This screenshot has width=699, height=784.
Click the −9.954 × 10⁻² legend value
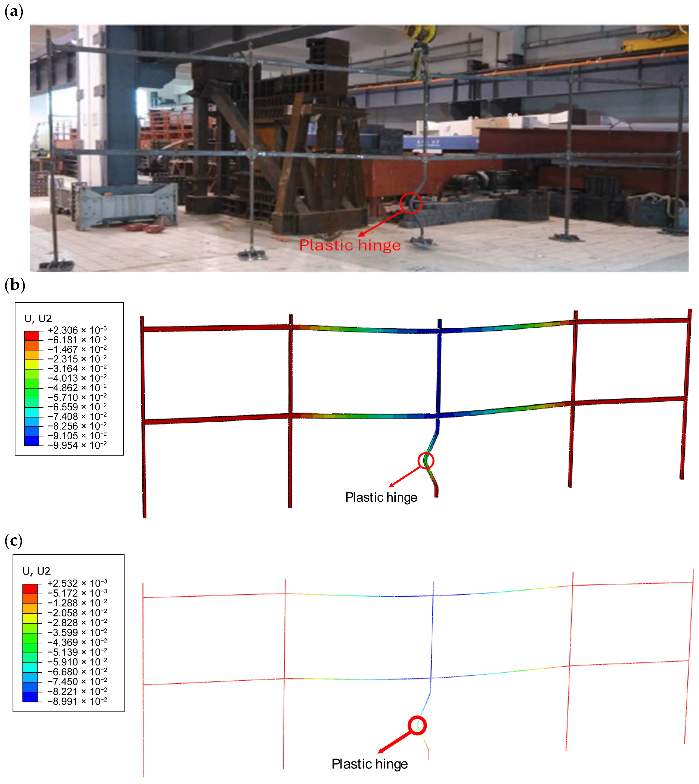pyautogui.click(x=77, y=445)
